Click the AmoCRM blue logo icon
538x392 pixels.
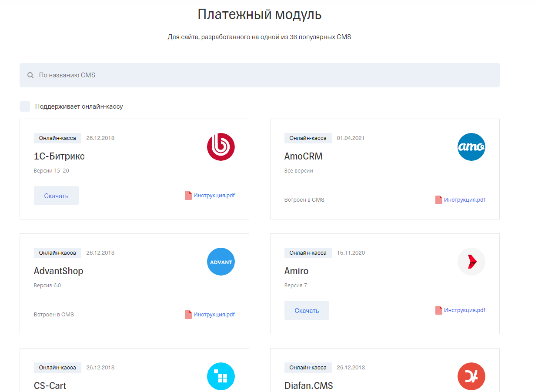click(x=471, y=147)
